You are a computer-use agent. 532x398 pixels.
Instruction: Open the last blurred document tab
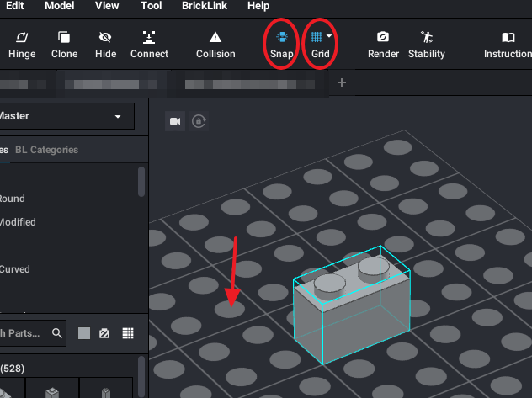coord(250,84)
